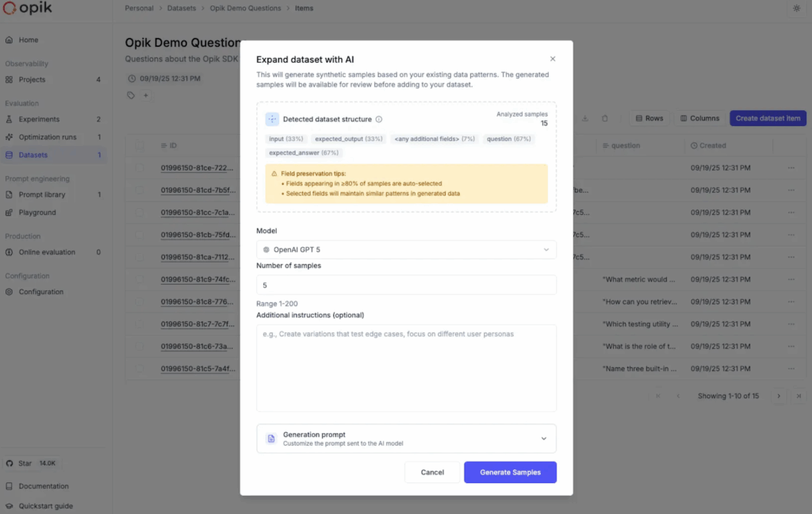The image size is (812, 514).
Task: Click the trash delete icon above table
Action: point(604,118)
